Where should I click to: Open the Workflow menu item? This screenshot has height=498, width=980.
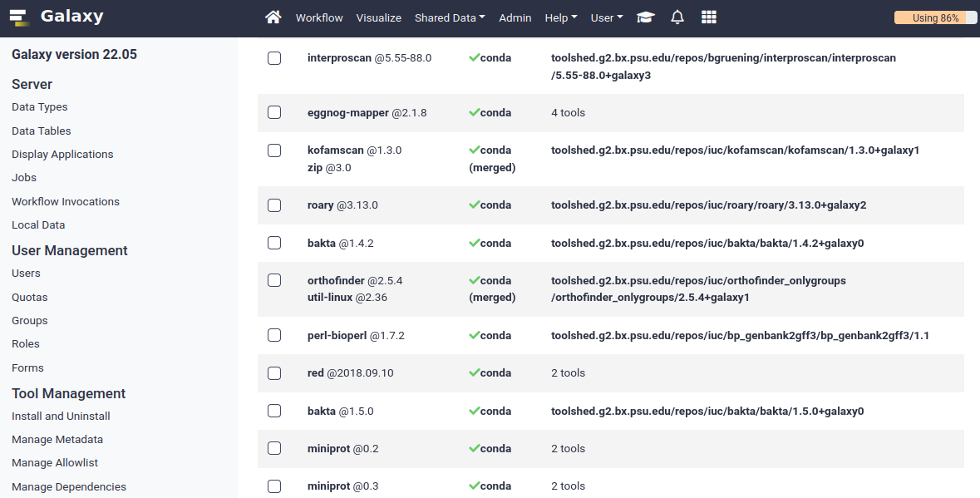click(x=319, y=18)
